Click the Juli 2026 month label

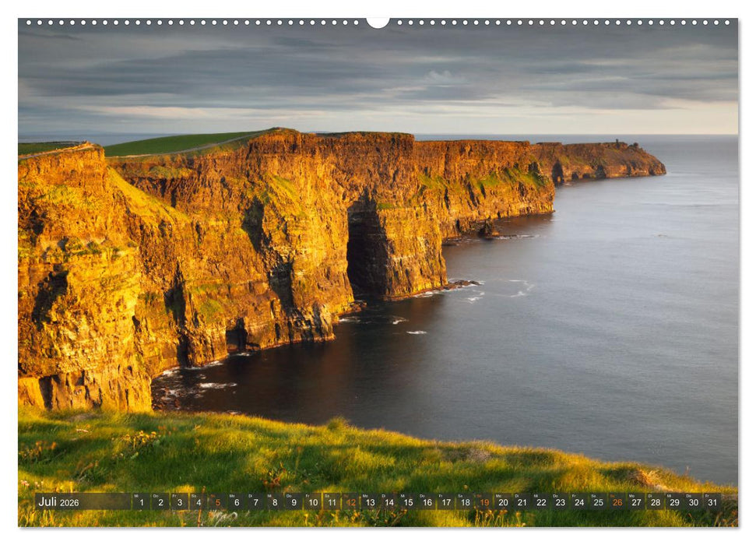(59, 502)
